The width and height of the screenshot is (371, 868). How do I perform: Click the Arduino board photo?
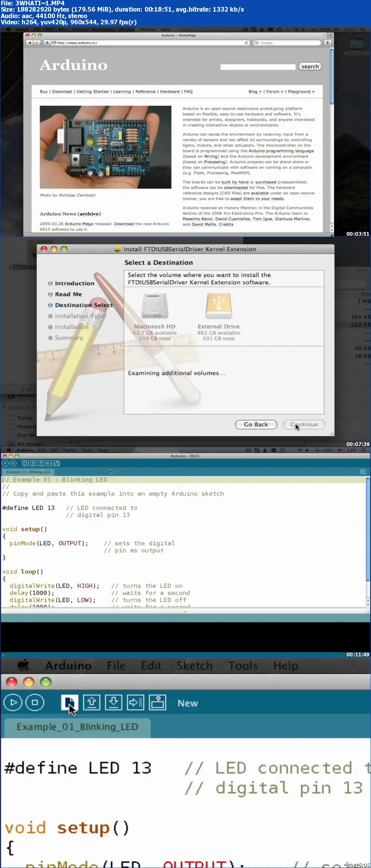pos(105,147)
